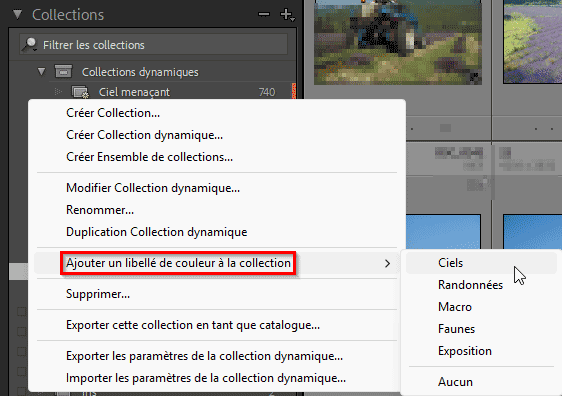Collapse the Collections dynamiques set
562x396 pixels.
42,72
